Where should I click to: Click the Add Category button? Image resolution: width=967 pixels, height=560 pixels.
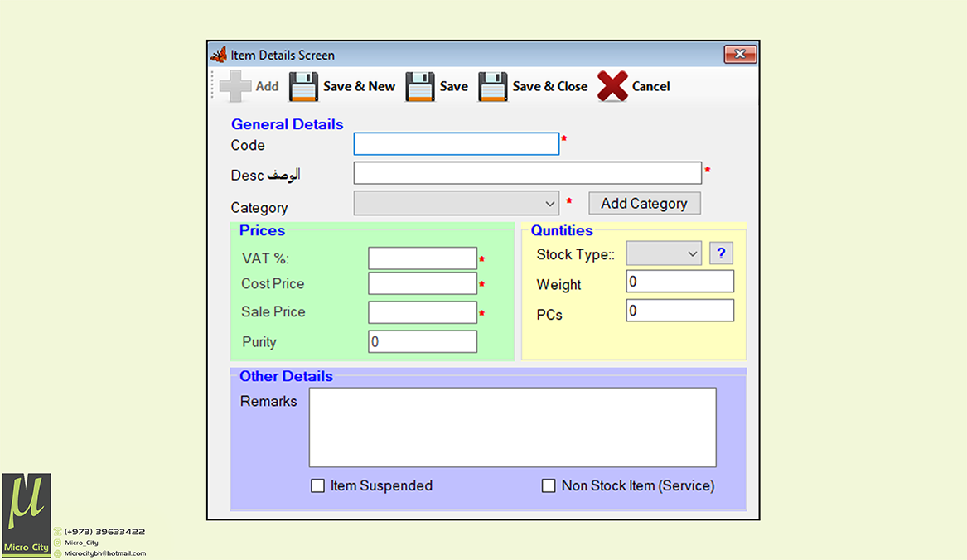pyautogui.click(x=645, y=204)
